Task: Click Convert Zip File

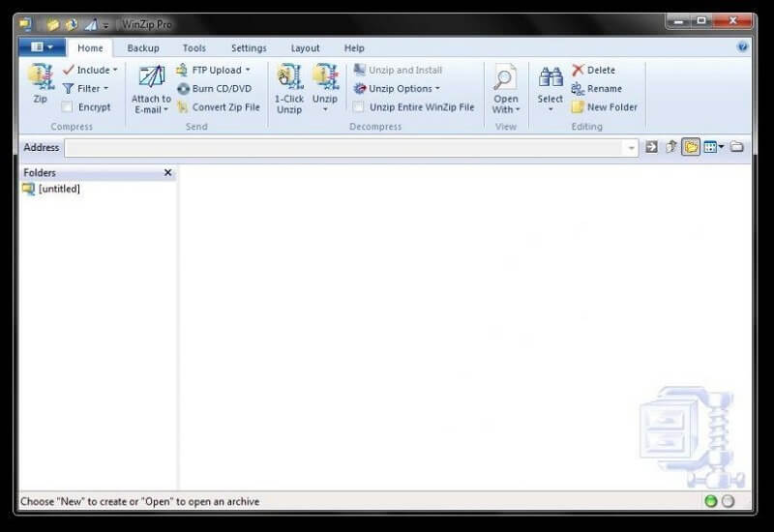Action: click(219, 107)
